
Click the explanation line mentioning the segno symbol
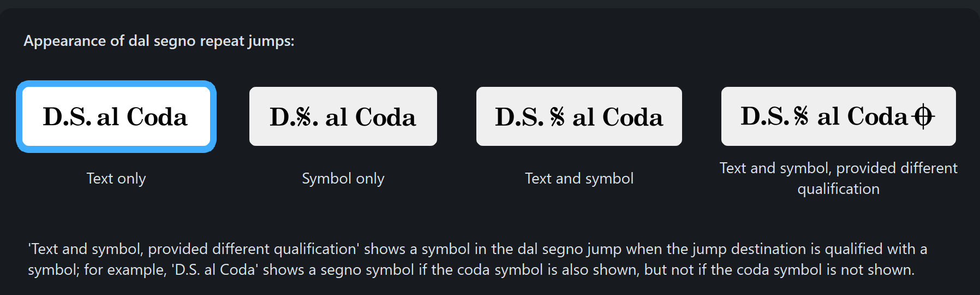tap(471, 270)
